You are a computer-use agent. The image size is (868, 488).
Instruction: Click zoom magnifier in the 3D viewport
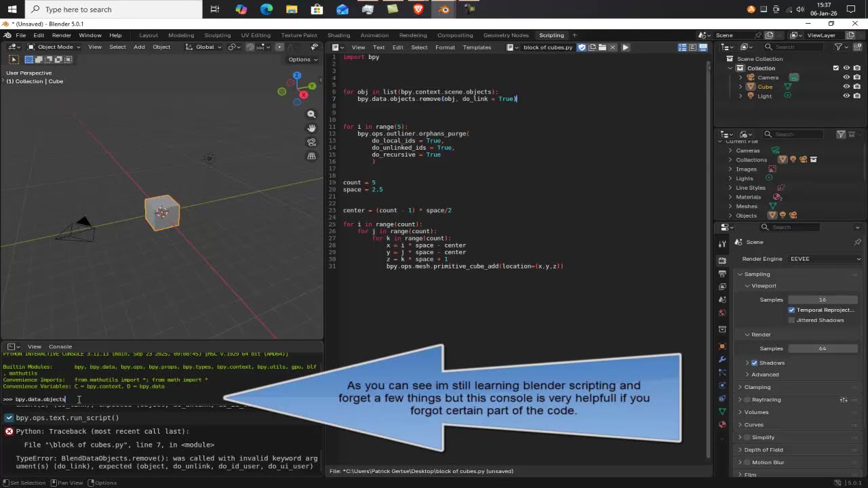[x=311, y=115]
